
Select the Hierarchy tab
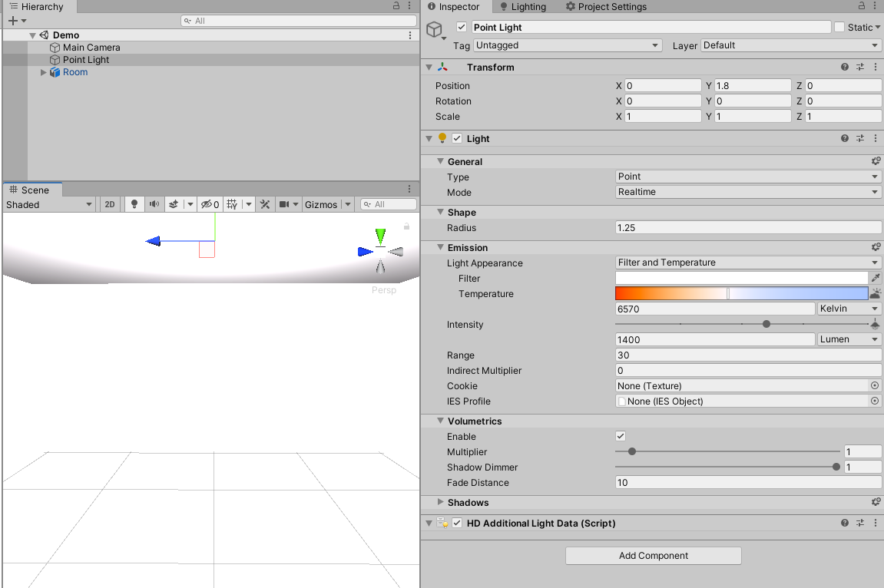tap(38, 7)
